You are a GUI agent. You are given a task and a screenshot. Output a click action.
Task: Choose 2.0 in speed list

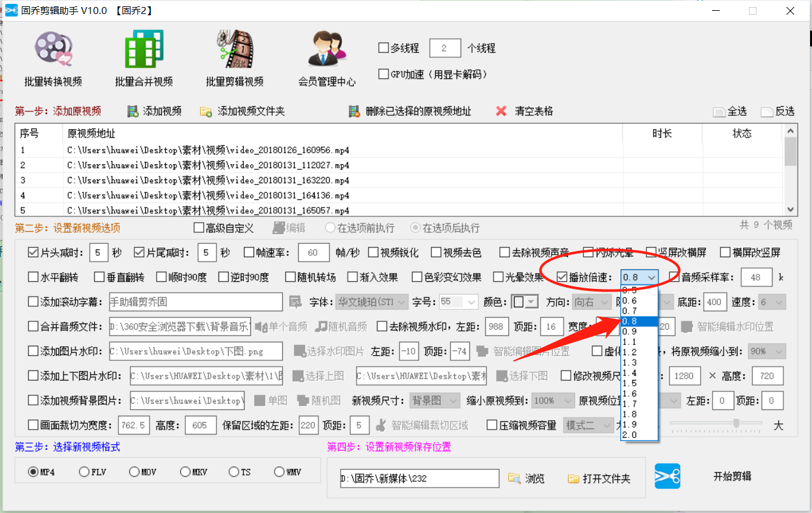(x=639, y=435)
